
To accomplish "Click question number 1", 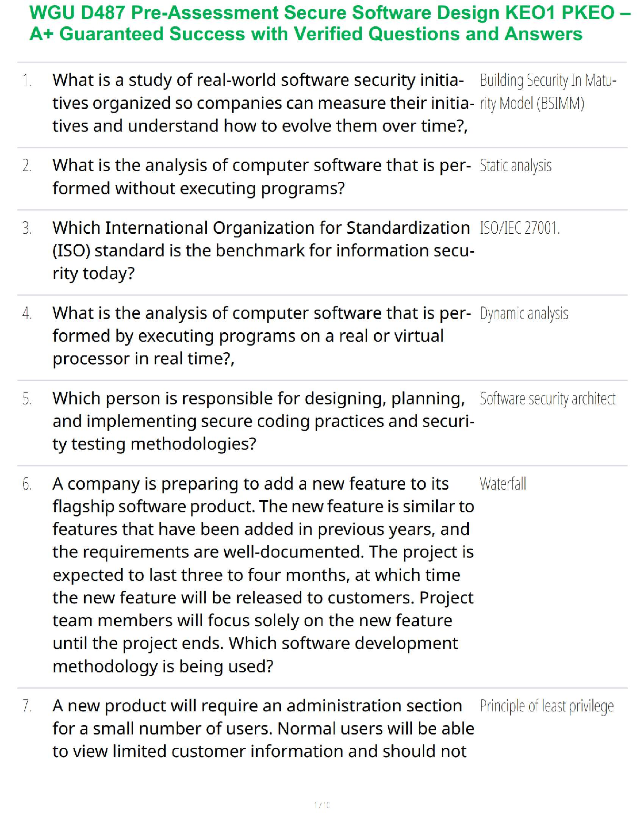I will tap(27, 81).
